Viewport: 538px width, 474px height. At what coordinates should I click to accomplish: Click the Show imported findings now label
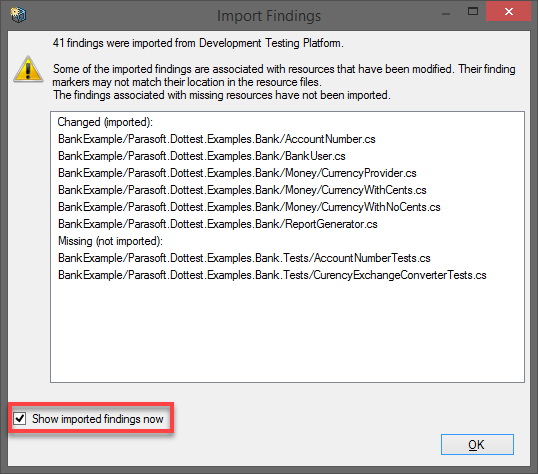point(98,419)
